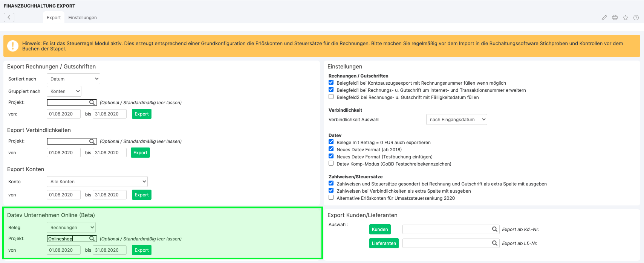This screenshot has width=644, height=263.
Task: Expand Verbindlichkeit Auswahl dropdown
Action: tap(456, 120)
